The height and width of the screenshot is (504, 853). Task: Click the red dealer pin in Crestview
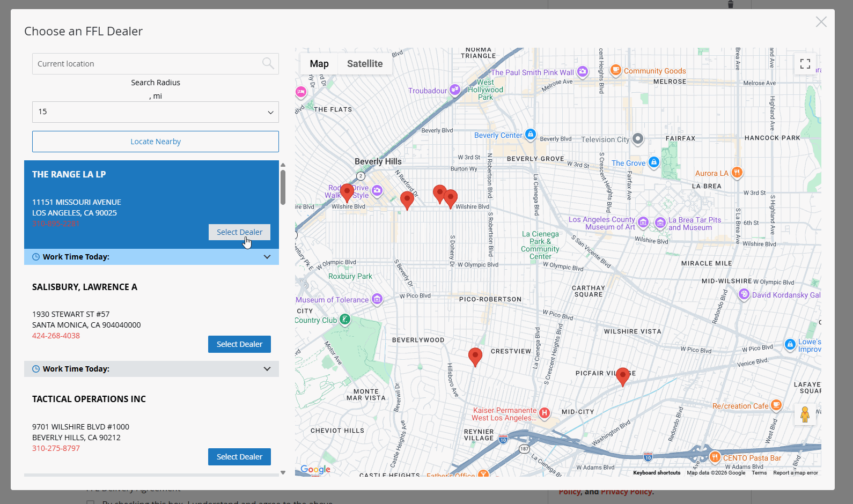click(475, 356)
